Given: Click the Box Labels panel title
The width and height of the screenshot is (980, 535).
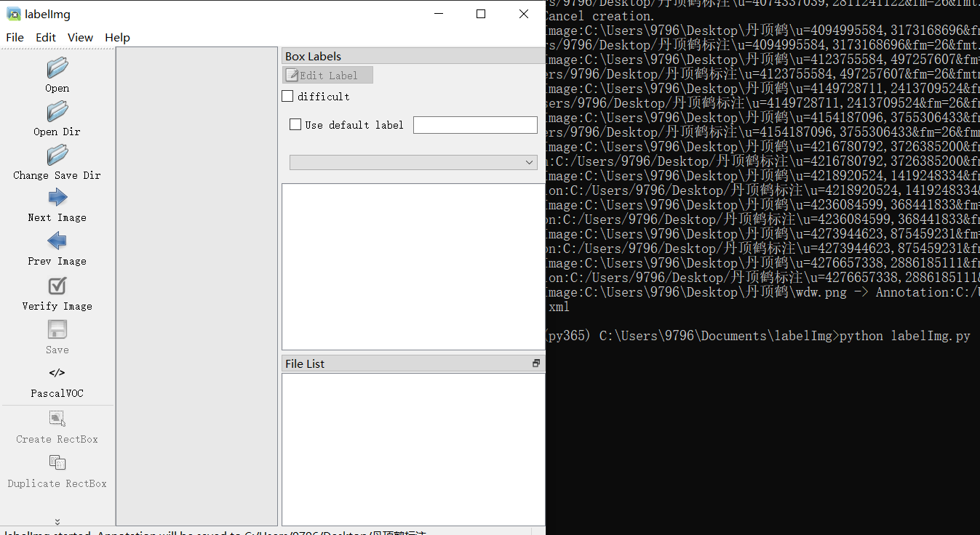Looking at the screenshot, I should tap(313, 56).
